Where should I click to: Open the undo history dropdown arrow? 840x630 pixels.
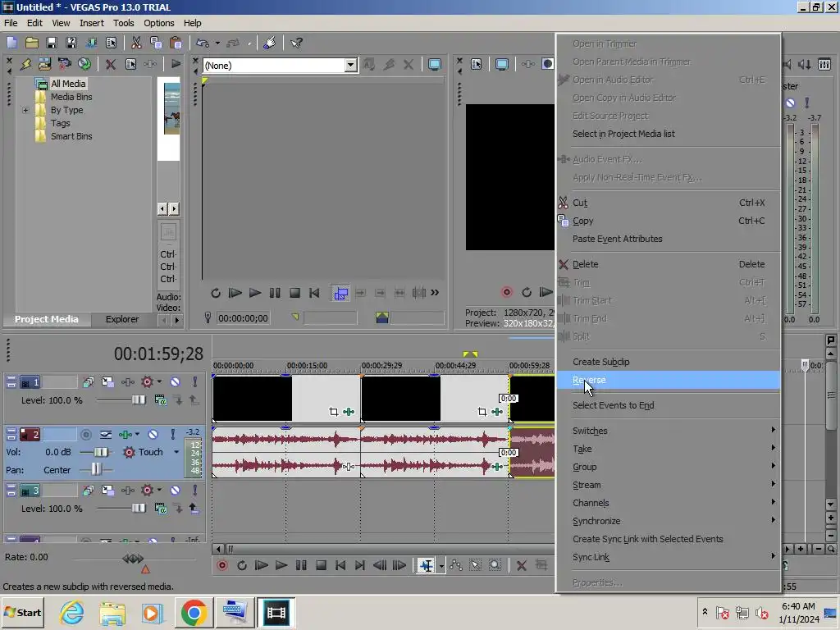point(217,43)
